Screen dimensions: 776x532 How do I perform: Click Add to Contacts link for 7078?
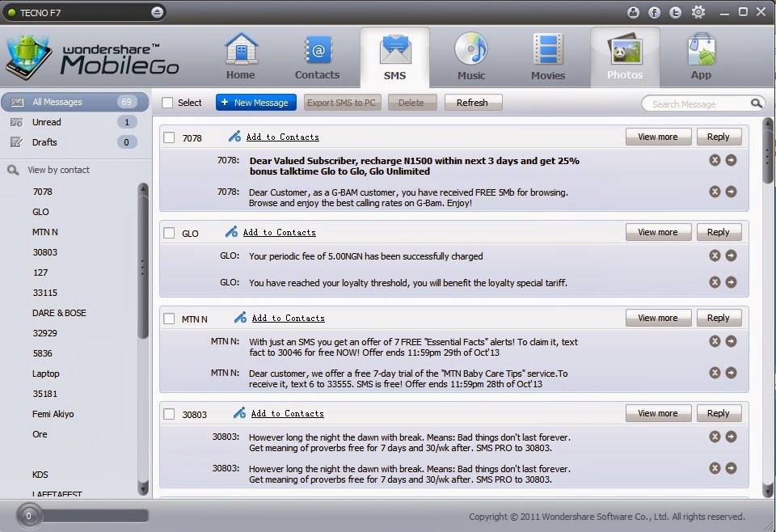(x=283, y=137)
